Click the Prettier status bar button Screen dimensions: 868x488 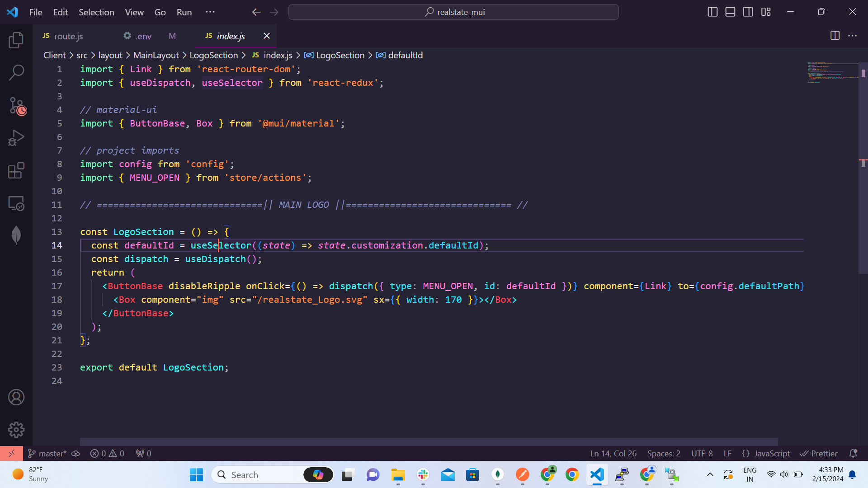pyautogui.click(x=819, y=453)
